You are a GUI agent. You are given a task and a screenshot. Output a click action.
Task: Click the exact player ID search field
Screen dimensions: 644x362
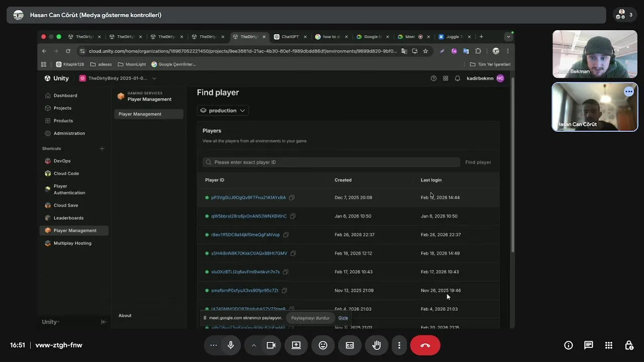pos(331,162)
